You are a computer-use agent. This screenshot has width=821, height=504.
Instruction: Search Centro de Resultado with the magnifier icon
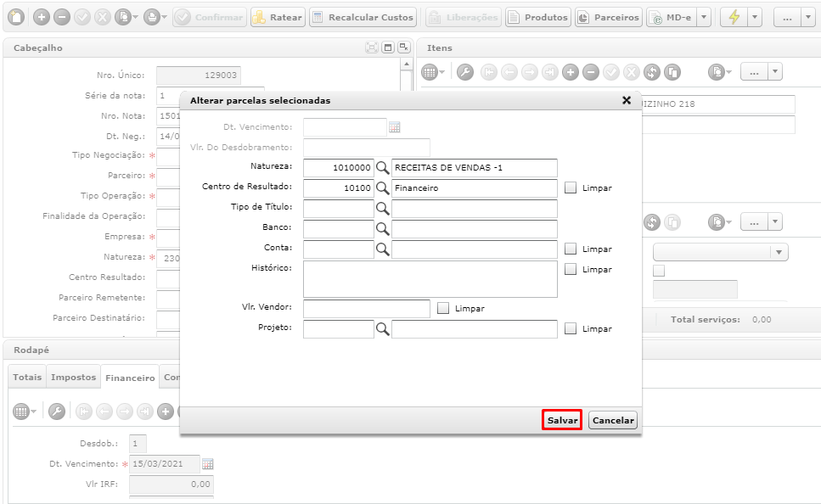coord(383,188)
